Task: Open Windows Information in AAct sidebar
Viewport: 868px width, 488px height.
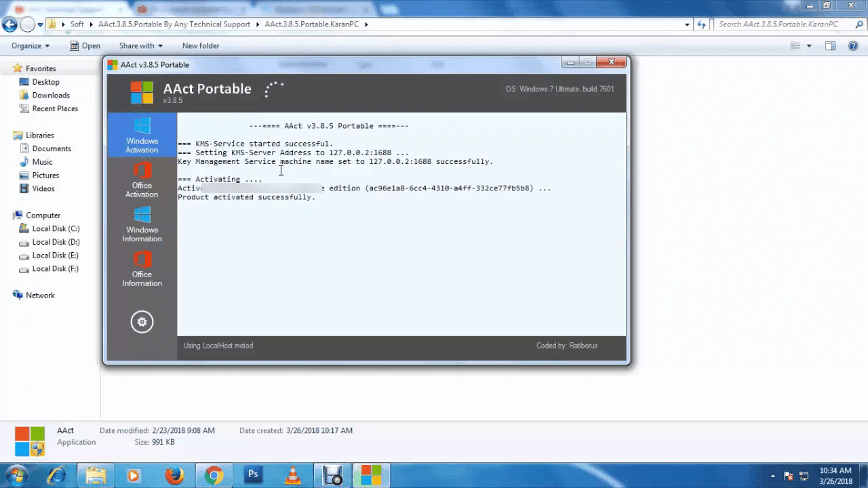Action: (x=142, y=224)
